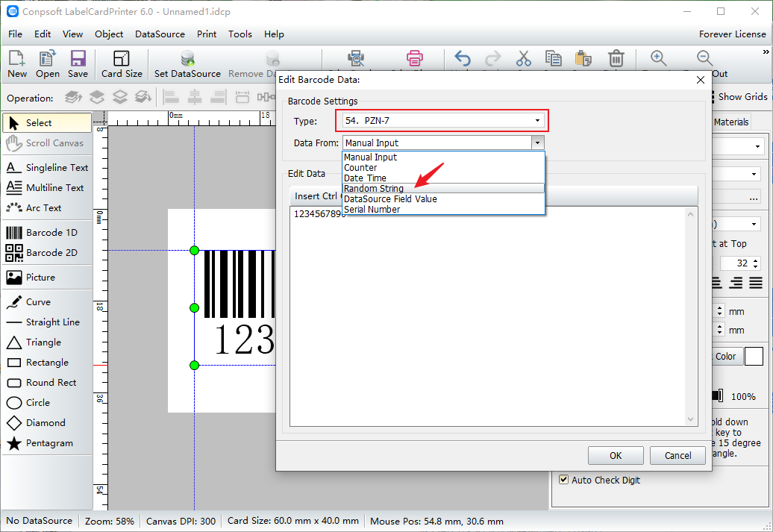
Task: Open the Print menu
Action: pos(207,34)
